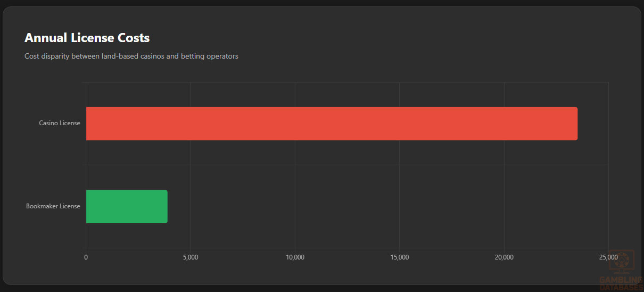Click the cost disparity subtitle text
This screenshot has height=292, width=644.
point(131,56)
